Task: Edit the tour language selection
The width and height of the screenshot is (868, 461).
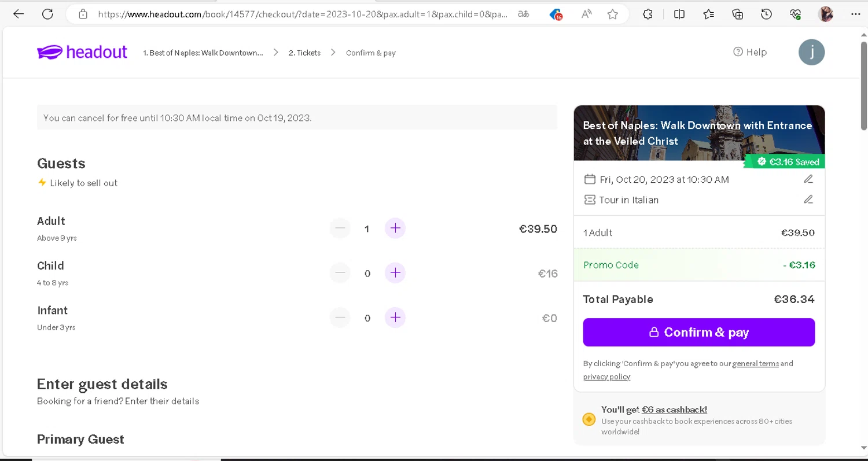Action: (808, 200)
